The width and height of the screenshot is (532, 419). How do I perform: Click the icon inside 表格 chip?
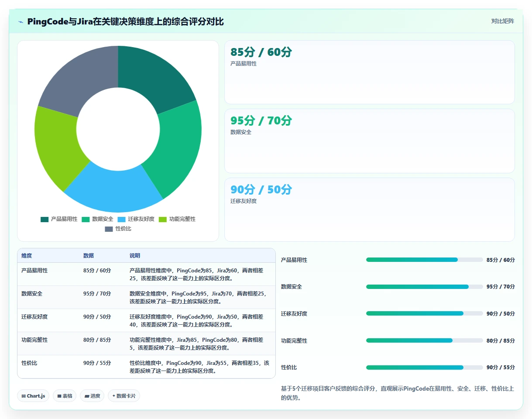tap(59, 396)
